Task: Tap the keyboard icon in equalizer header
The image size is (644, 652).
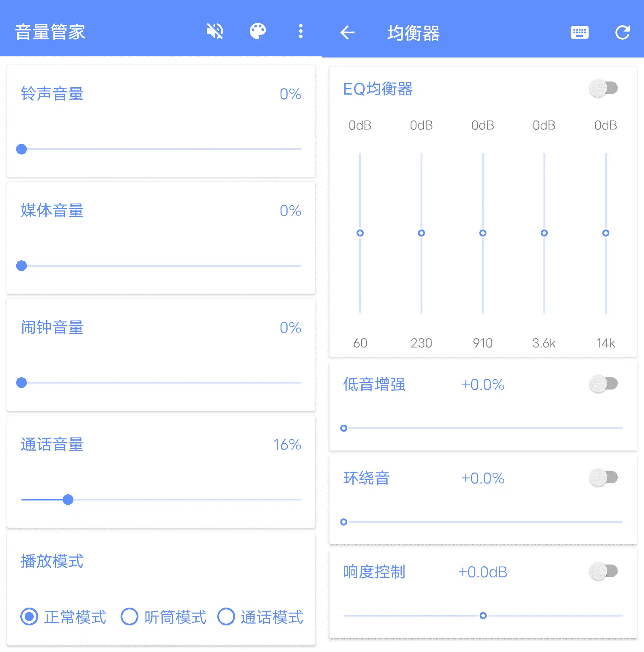Action: coord(580,33)
